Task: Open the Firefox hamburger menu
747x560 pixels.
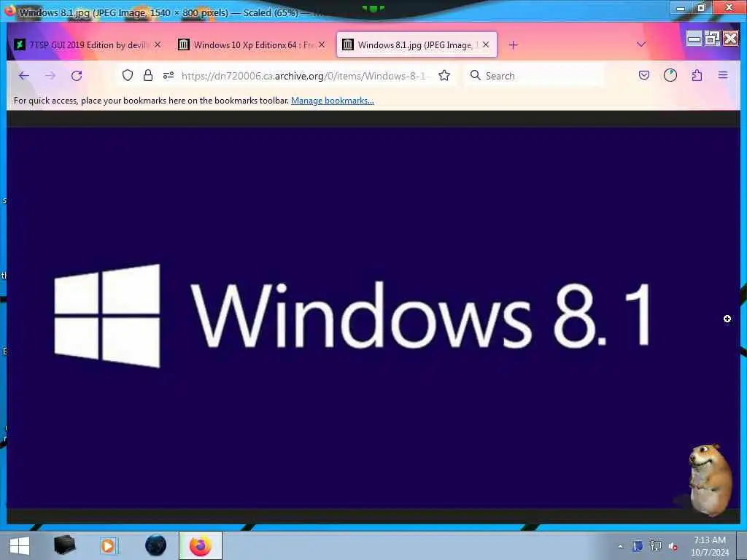Action: click(723, 75)
